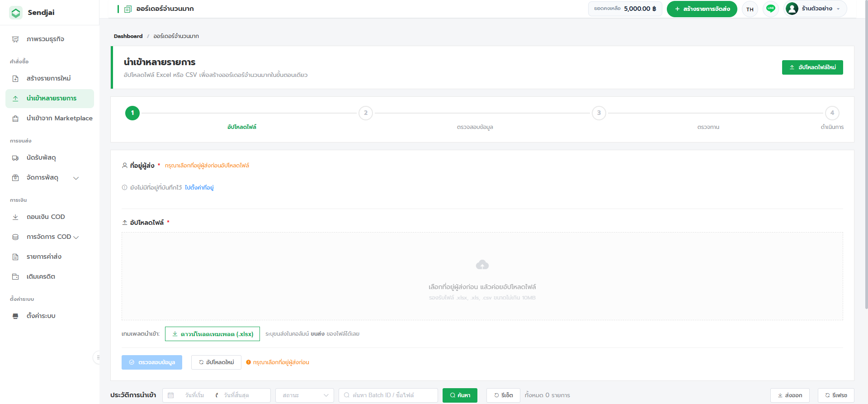Click the Marketplace bag icon
This screenshot has height=404, width=868.
(x=15, y=119)
